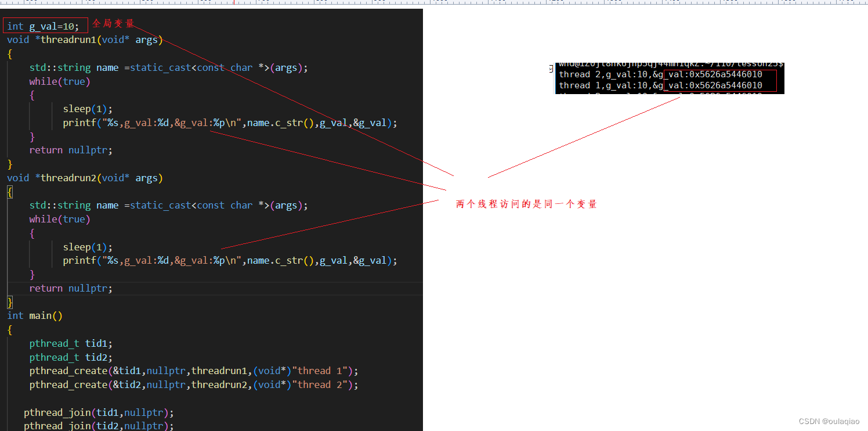Click the pthread_create line passing "thread 2"
The image size is (868, 431).
[x=194, y=385]
